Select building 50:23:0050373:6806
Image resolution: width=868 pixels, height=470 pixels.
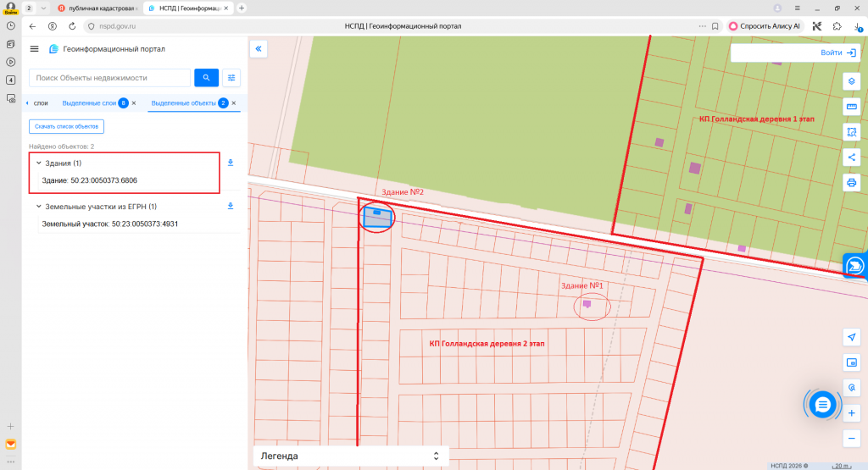click(x=90, y=180)
